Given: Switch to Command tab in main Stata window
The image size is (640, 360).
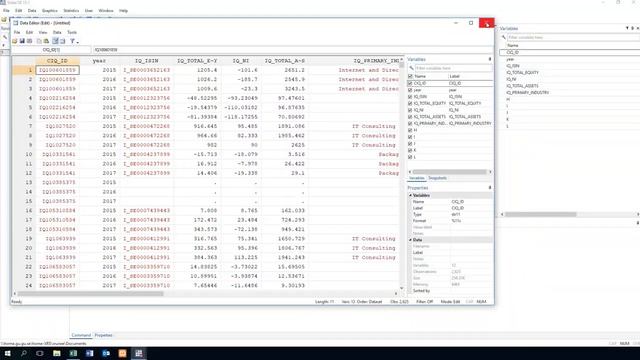Looking at the screenshot, I should tap(81, 335).
